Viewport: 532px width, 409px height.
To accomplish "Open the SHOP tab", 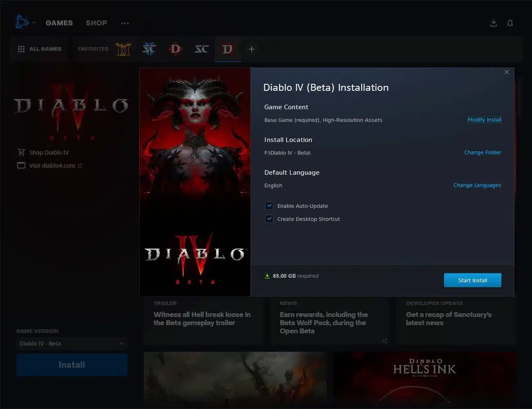I will [x=96, y=23].
